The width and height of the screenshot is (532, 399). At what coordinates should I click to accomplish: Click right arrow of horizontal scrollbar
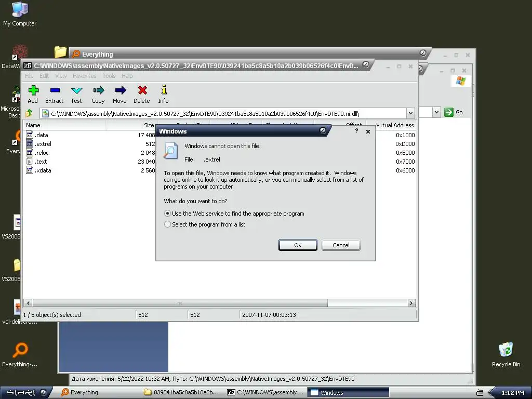pos(411,303)
